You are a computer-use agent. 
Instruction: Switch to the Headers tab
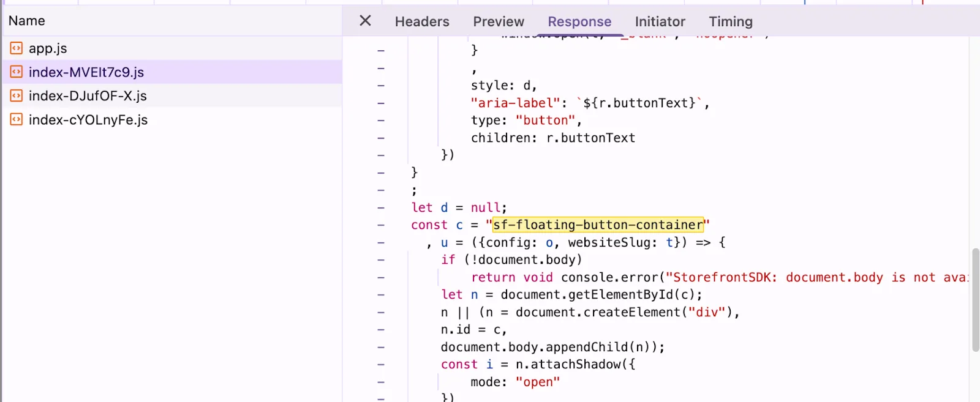(x=422, y=21)
